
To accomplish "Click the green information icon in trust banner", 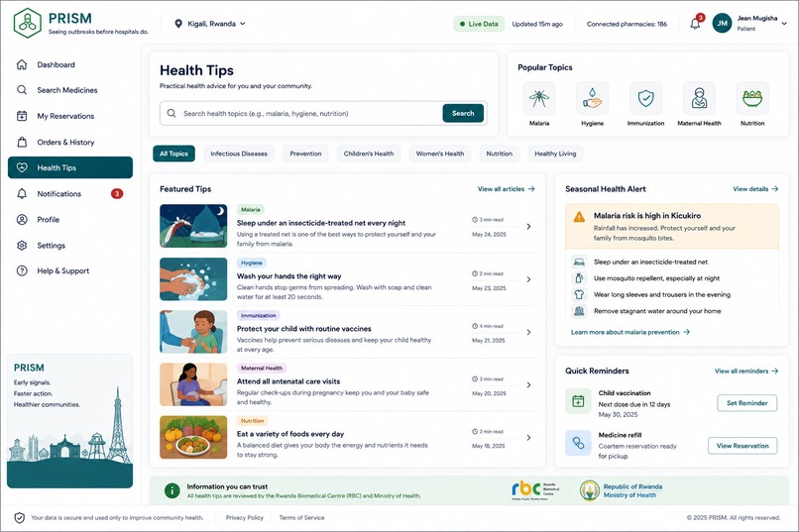I will [172, 490].
